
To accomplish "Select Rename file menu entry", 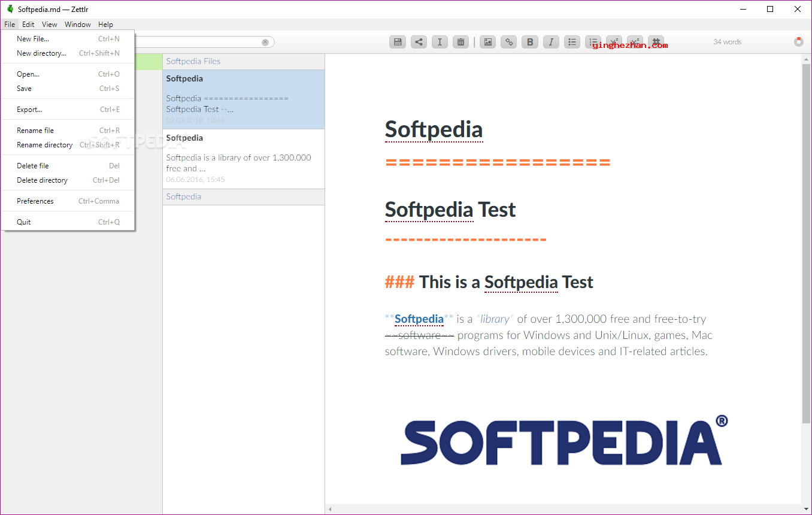I will pyautogui.click(x=68, y=131).
